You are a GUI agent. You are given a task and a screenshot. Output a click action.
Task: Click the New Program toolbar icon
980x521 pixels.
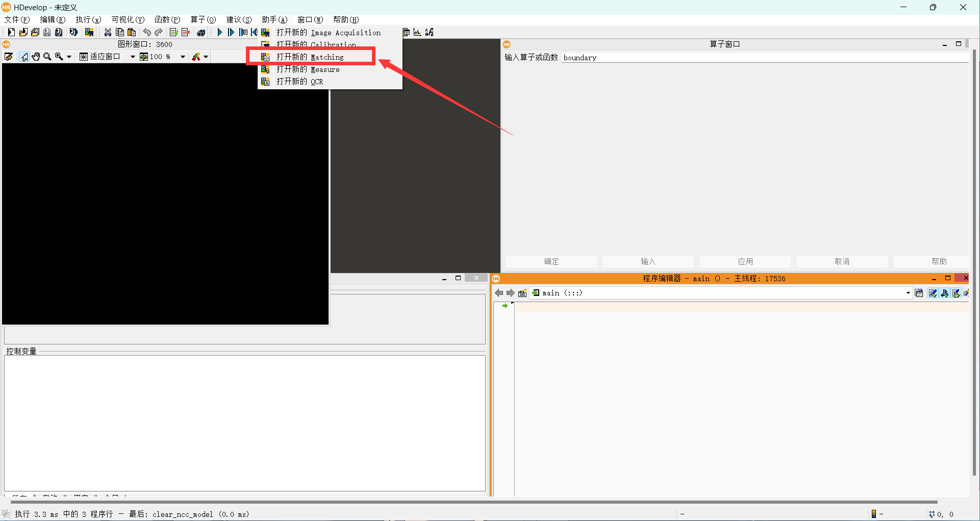coord(11,32)
